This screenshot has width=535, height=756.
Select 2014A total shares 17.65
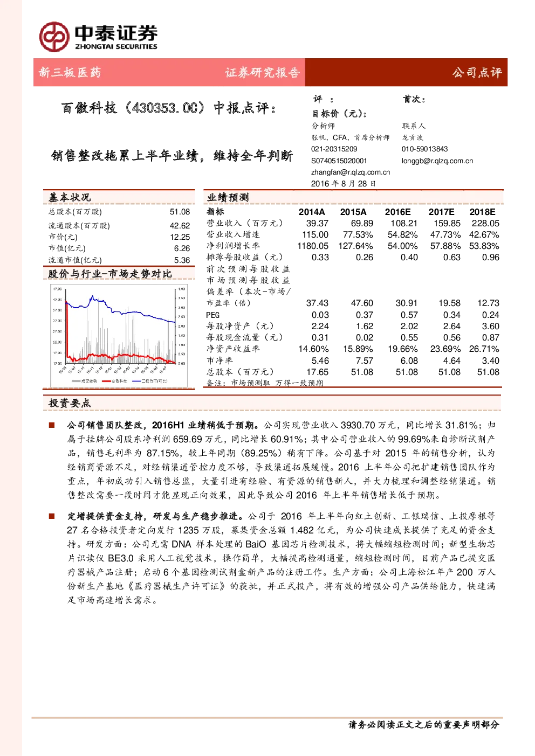[x=317, y=372]
